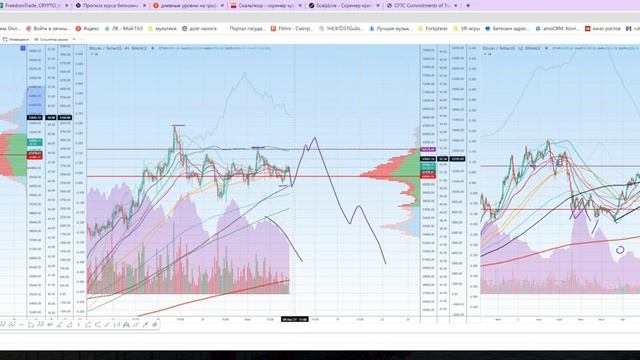This screenshot has height=360, width=640.
Task: Switch to the FreedomTrade_CRYPTO browser tab
Action: [x=33, y=6]
